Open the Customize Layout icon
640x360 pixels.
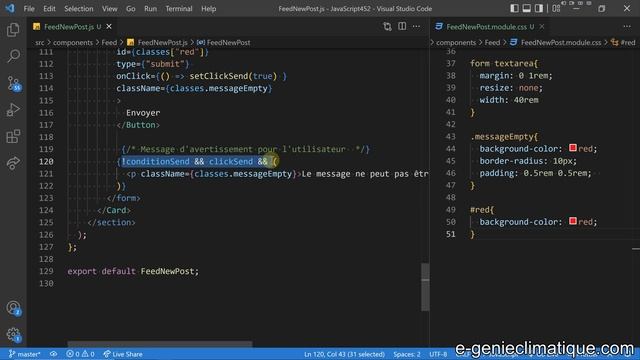[x=556, y=8]
